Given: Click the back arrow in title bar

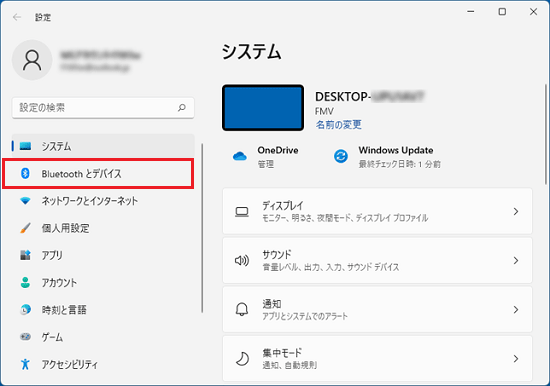Looking at the screenshot, I should 17,17.
